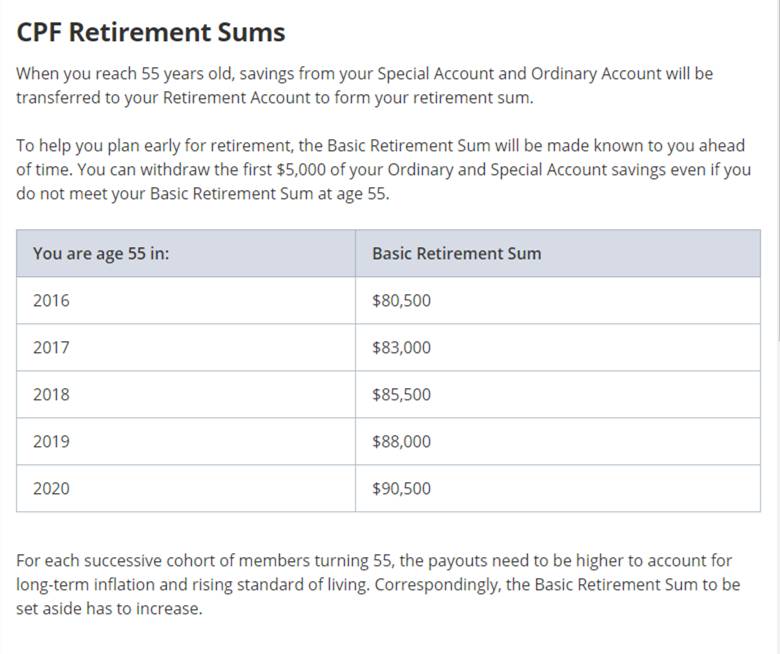
Task: Select the 2017 year cell
Action: tap(52, 348)
